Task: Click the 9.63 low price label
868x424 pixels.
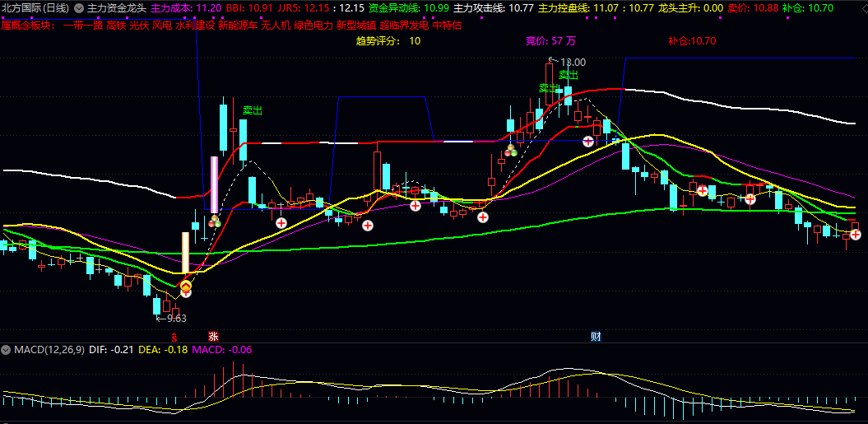Action: pyautogui.click(x=177, y=319)
